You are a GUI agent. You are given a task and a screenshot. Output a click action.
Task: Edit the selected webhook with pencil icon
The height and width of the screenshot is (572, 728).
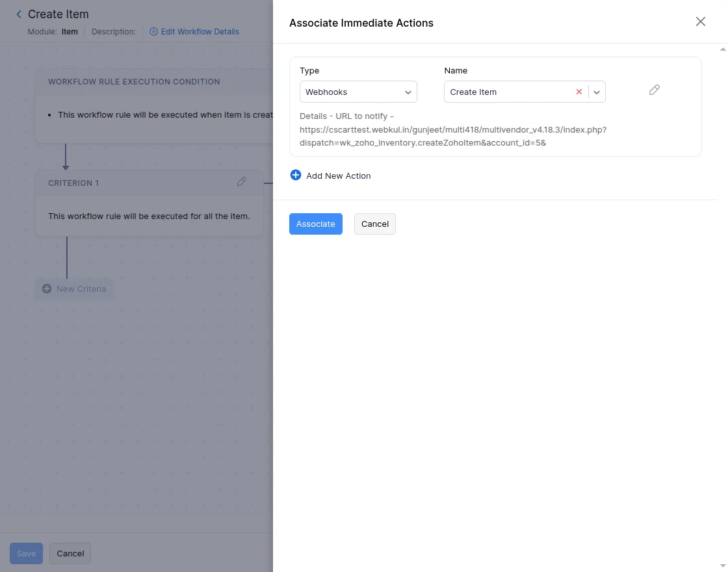point(655,90)
